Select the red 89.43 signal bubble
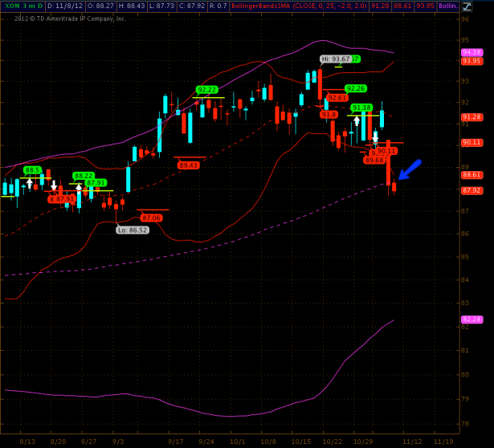This screenshot has width=494, height=448. (x=189, y=165)
